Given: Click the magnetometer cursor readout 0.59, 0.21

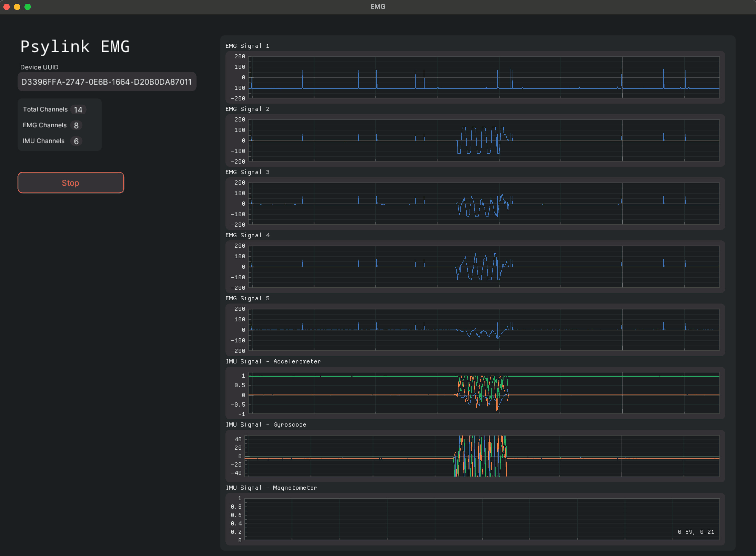Looking at the screenshot, I should click(x=696, y=532).
